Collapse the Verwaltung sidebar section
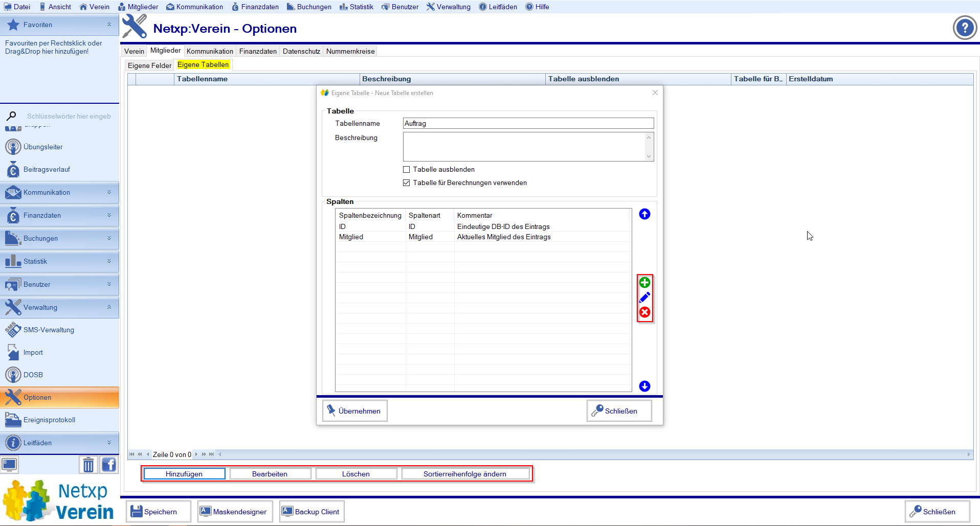This screenshot has width=980, height=526. (x=59, y=307)
